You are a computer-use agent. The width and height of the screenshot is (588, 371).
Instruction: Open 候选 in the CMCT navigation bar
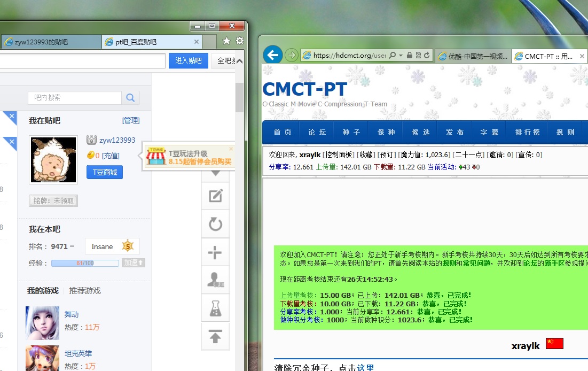coord(420,132)
